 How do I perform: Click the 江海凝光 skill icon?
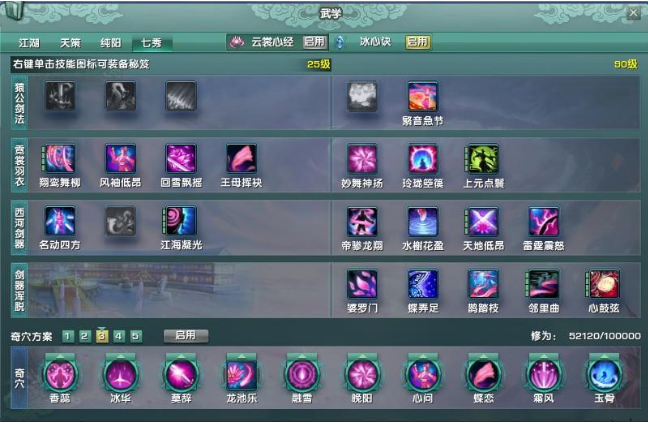click(x=181, y=221)
